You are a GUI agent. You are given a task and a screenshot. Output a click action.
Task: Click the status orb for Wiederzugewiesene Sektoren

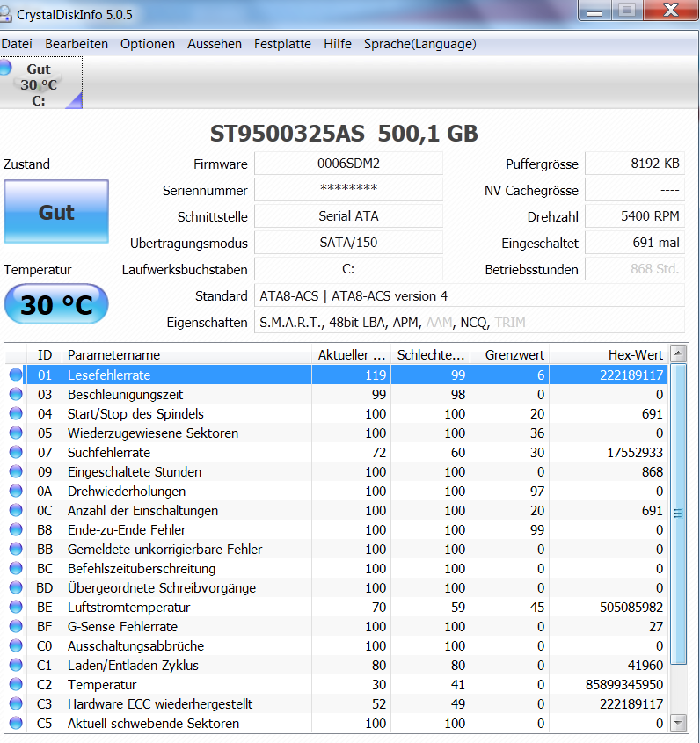pos(16,433)
